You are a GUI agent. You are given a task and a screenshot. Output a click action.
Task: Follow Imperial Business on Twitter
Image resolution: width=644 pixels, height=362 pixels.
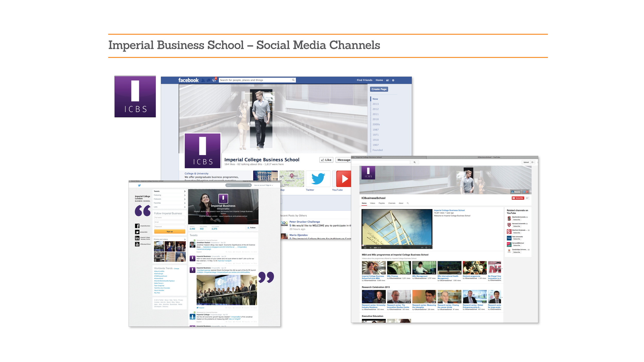click(251, 228)
